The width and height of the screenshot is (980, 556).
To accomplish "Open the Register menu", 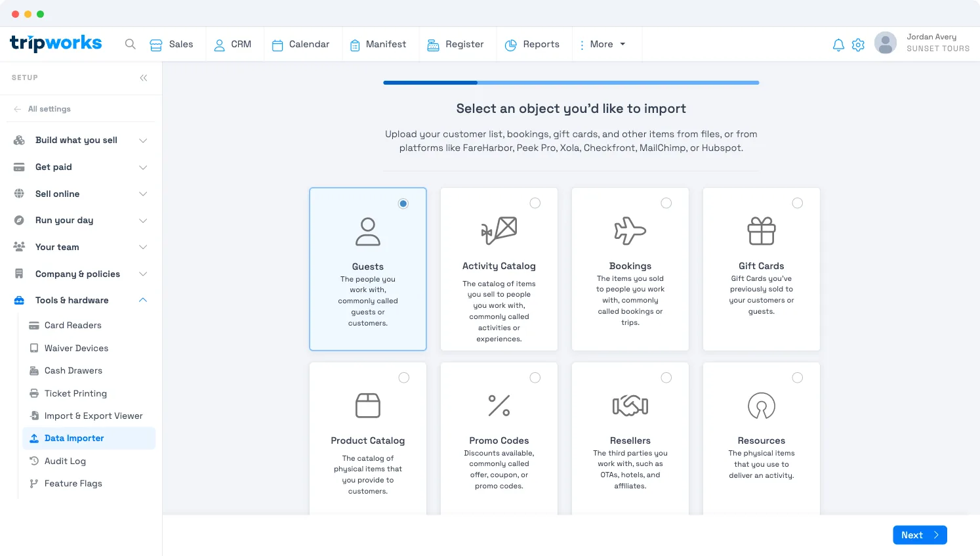I will pyautogui.click(x=456, y=44).
